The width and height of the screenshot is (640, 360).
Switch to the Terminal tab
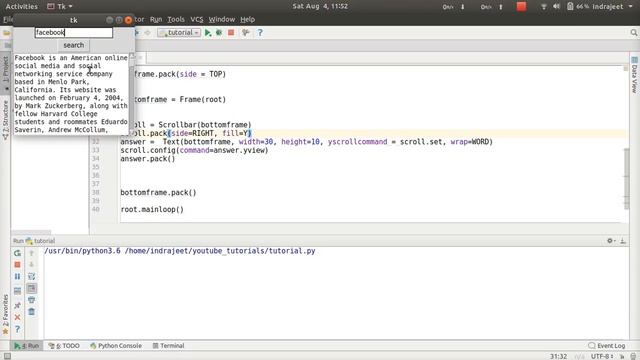pyautogui.click(x=168, y=346)
